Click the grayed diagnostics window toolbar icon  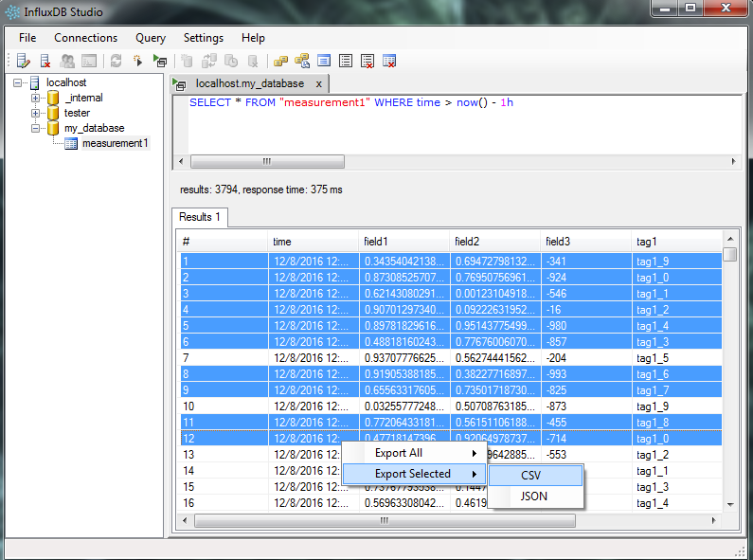tap(89, 61)
